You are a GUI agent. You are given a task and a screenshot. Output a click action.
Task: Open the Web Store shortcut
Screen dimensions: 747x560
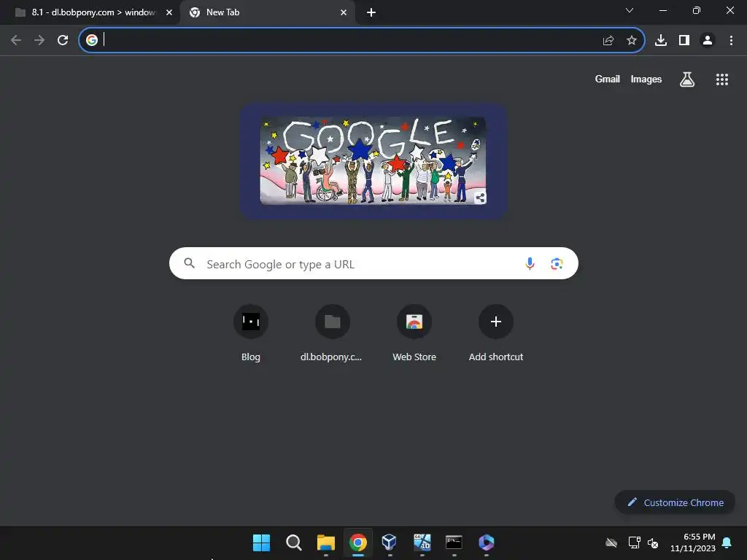pos(414,333)
